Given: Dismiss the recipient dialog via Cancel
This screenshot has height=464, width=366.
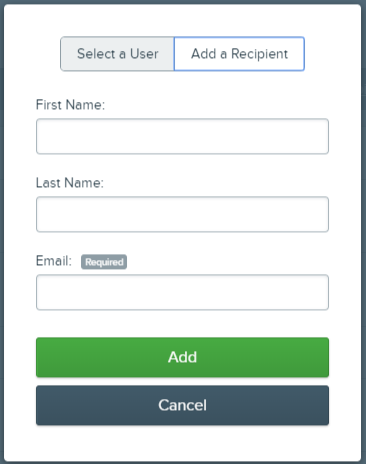Looking at the screenshot, I should tap(182, 405).
